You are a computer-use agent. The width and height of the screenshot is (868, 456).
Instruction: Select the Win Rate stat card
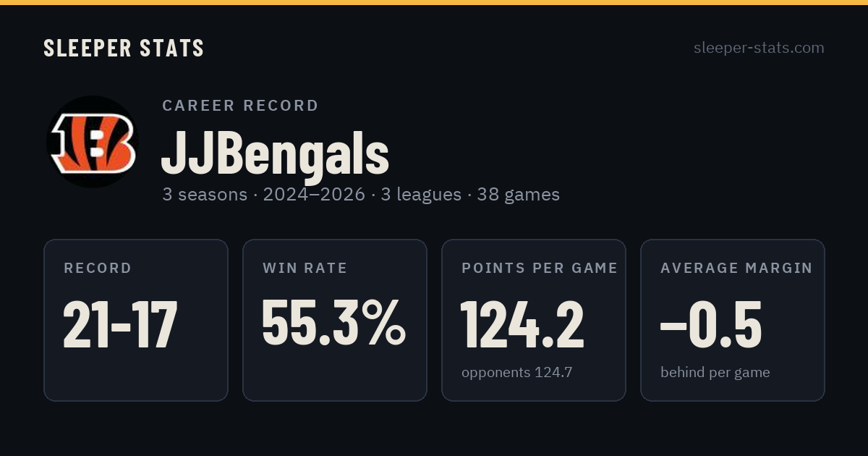(x=335, y=320)
